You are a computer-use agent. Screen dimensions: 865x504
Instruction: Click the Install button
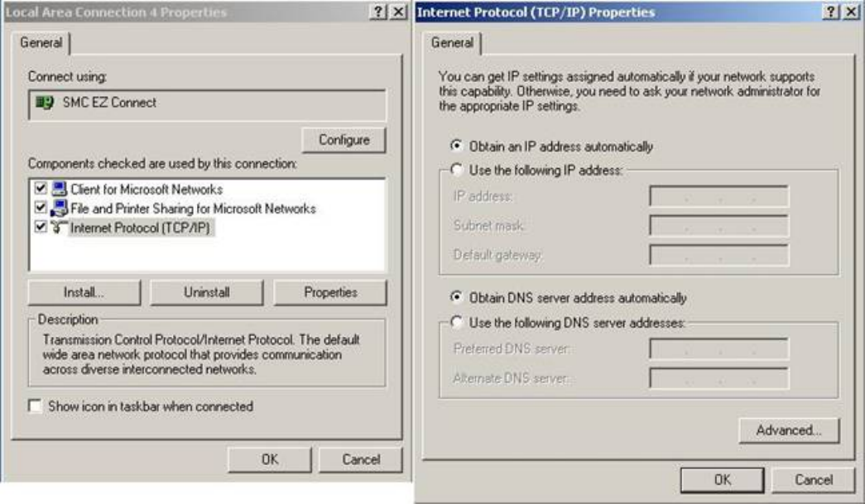(84, 292)
